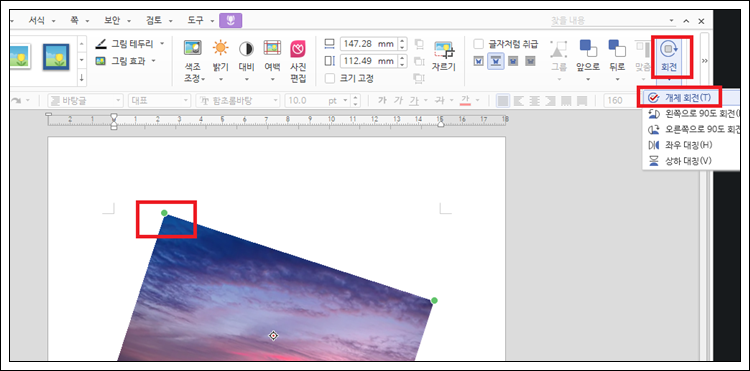Click the width field stepper arrows
Image resolution: width=750 pixels, height=371 pixels.
(402, 44)
